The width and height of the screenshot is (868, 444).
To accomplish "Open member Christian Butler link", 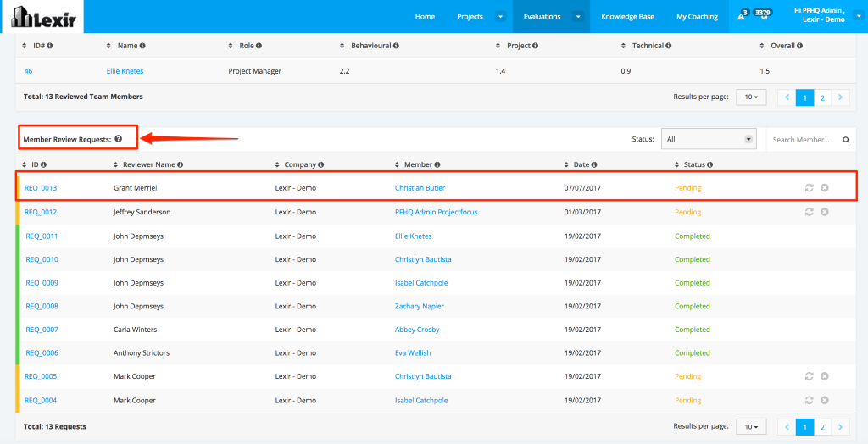I will [x=420, y=188].
